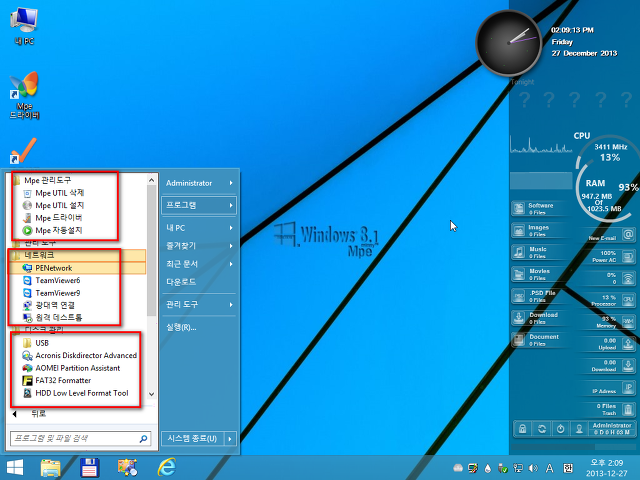Expand the Administrator submenu
640x480 pixels.
pos(199,183)
